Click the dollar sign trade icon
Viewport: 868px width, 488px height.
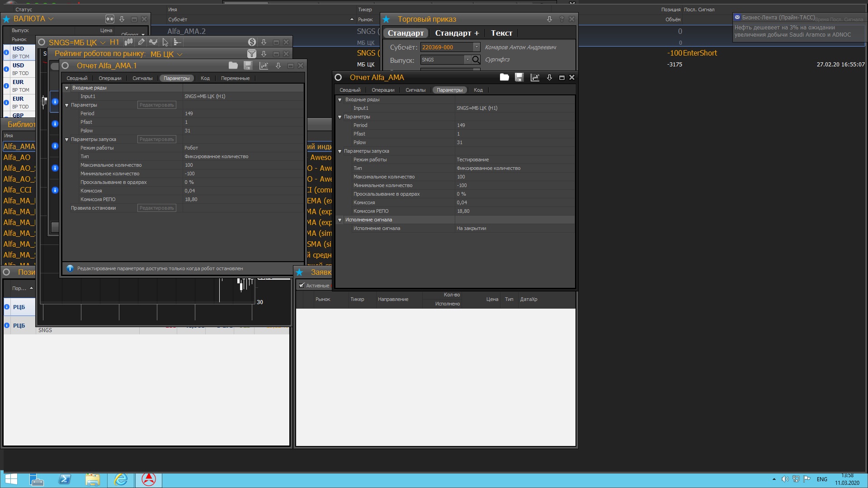(252, 42)
